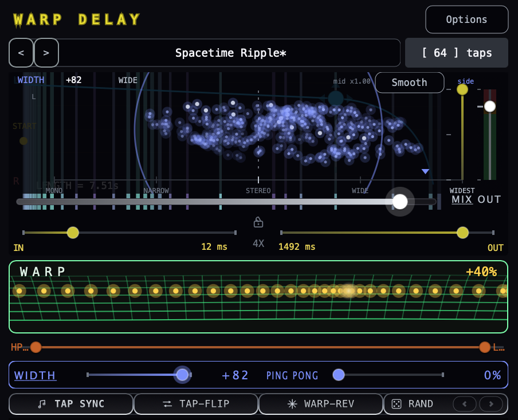
Task: Click the RAND label
Action: (x=421, y=404)
